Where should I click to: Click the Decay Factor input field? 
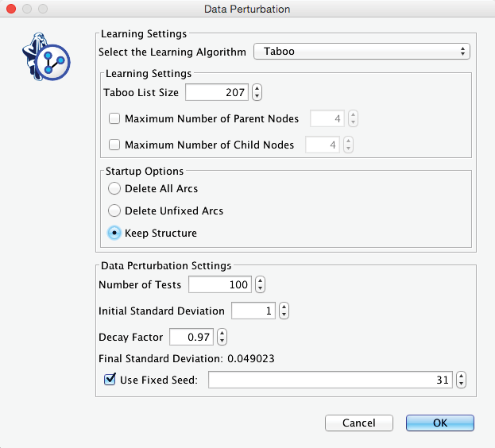click(191, 337)
